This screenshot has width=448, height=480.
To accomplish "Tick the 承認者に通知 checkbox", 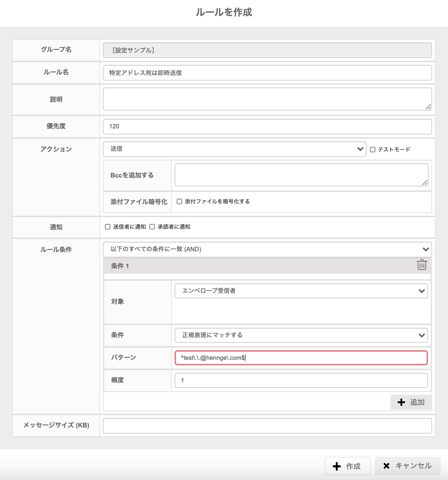I will (x=152, y=227).
